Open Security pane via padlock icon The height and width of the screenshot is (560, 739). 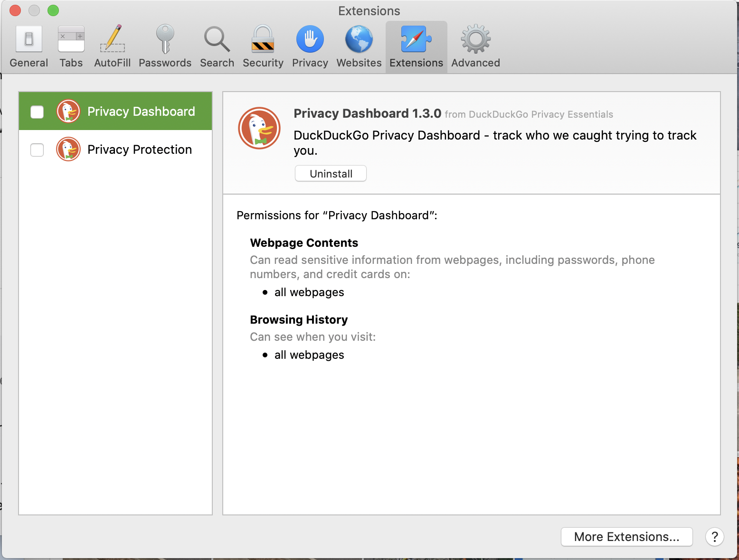[263, 39]
